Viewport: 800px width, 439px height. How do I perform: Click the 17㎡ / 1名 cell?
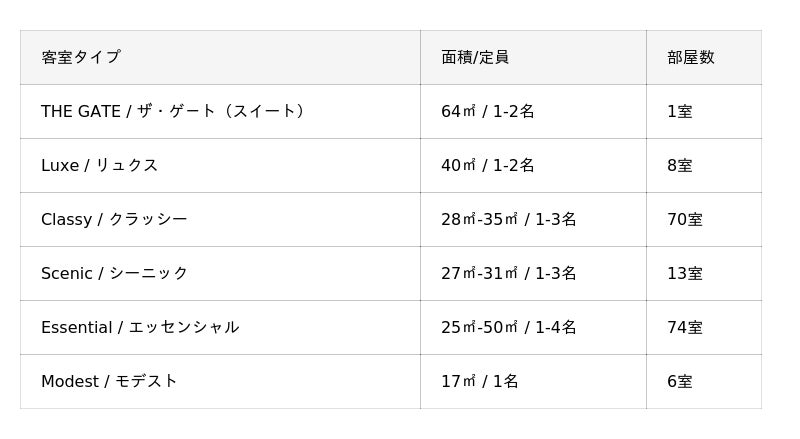(480, 381)
